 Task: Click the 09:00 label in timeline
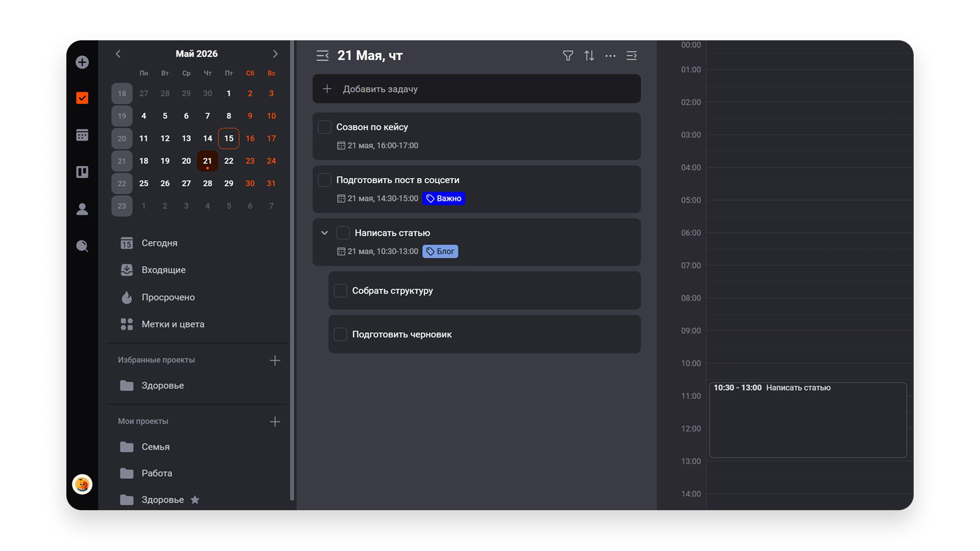[x=691, y=331]
